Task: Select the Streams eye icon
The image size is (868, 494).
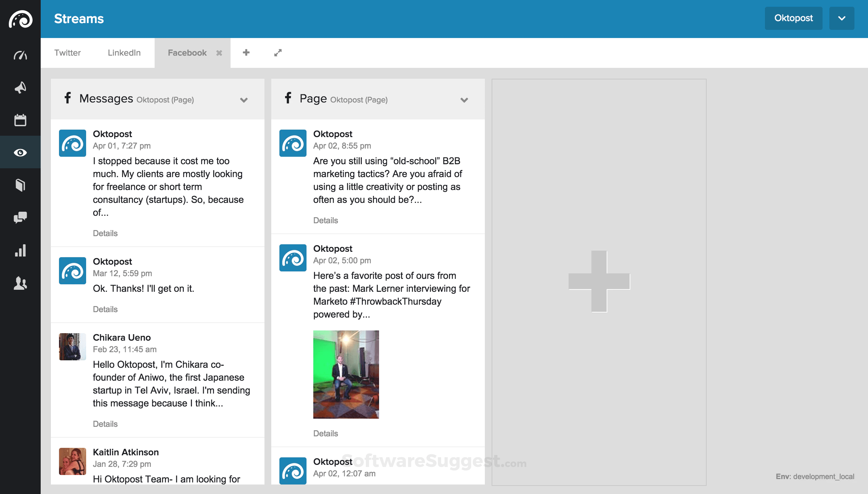Action: point(20,153)
